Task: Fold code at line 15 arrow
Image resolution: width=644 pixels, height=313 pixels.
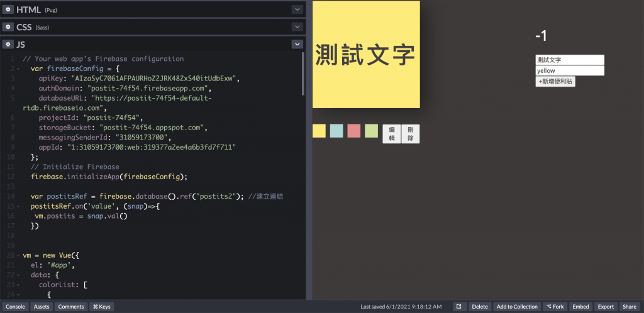Action: click(18, 206)
